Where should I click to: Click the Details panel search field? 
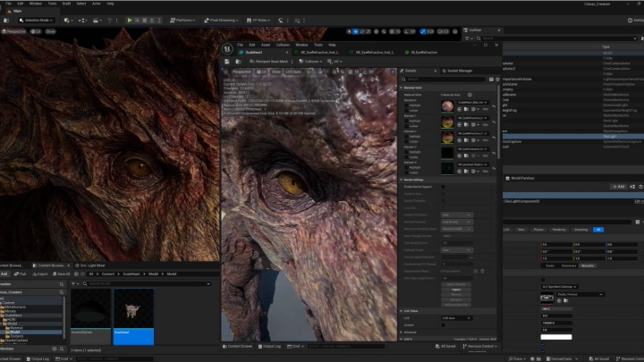click(443, 80)
